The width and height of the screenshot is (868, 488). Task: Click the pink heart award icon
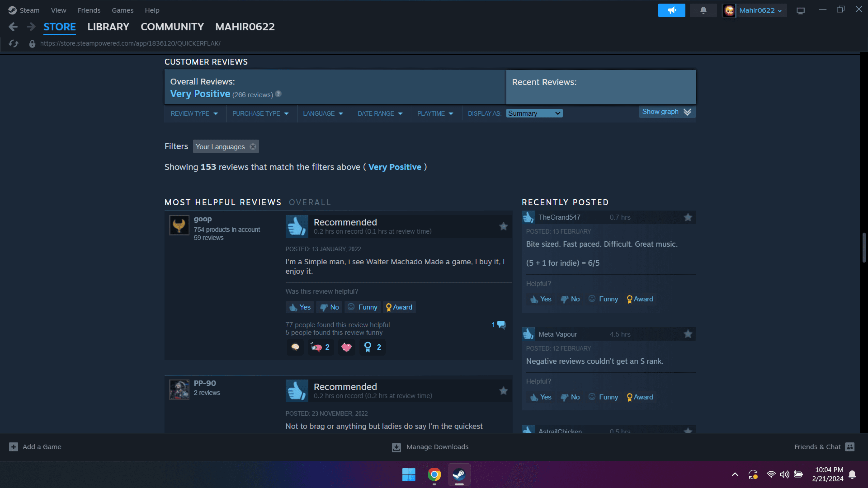(346, 347)
